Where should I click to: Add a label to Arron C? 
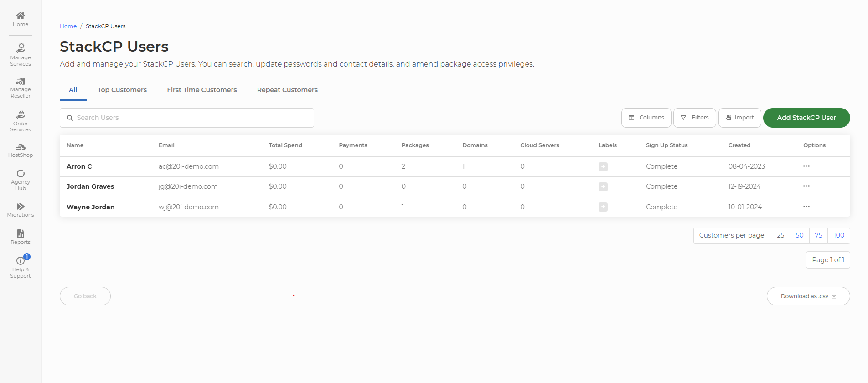coord(603,167)
